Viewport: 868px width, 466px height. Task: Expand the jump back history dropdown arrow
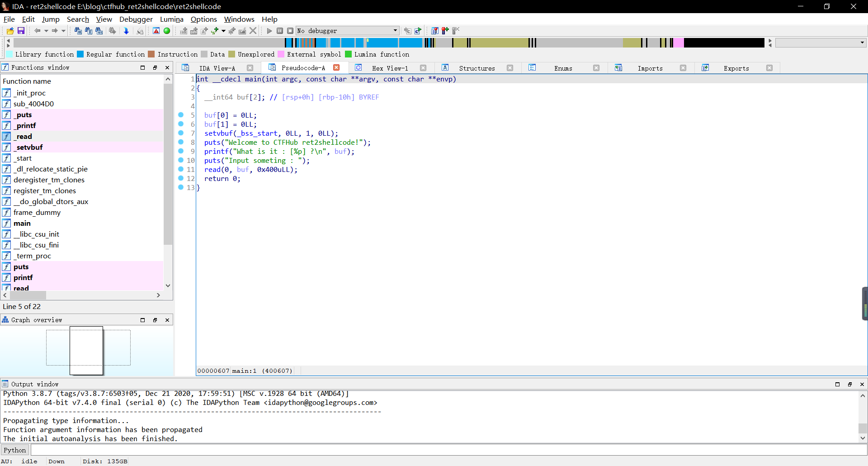coord(46,31)
